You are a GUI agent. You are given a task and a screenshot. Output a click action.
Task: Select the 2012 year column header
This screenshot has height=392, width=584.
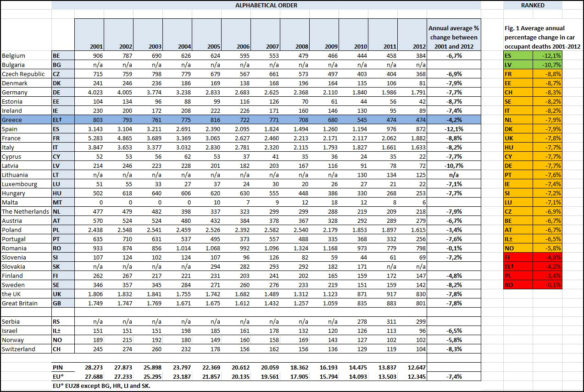[412, 46]
